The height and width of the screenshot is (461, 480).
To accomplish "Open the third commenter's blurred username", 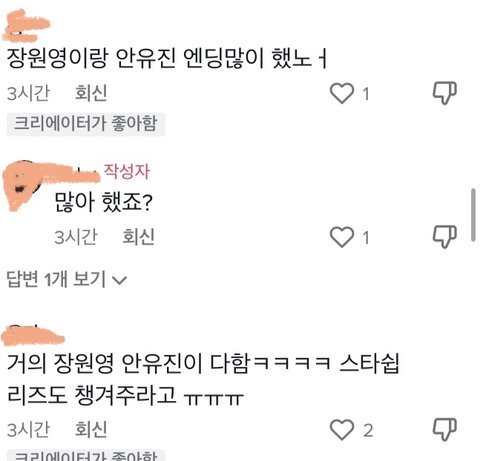I will (x=33, y=335).
